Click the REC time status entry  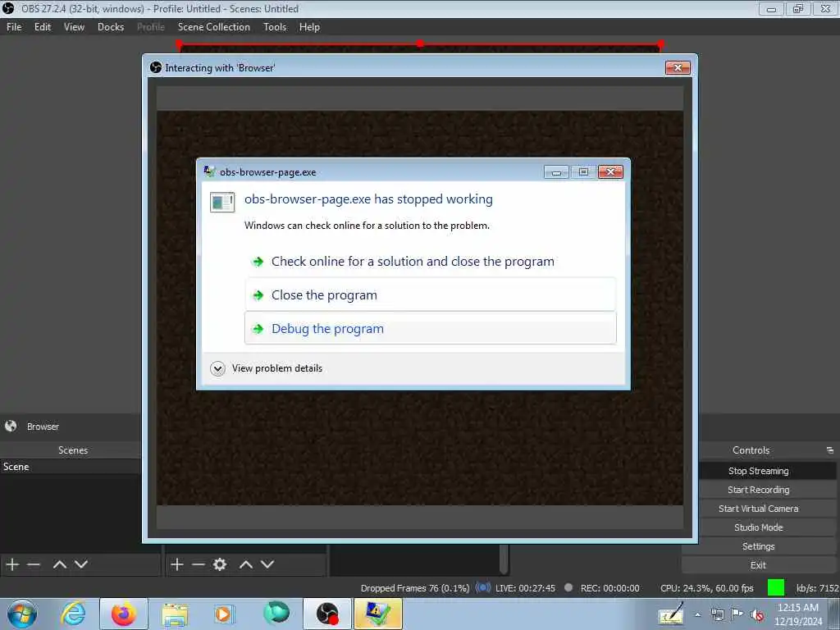tap(609, 588)
